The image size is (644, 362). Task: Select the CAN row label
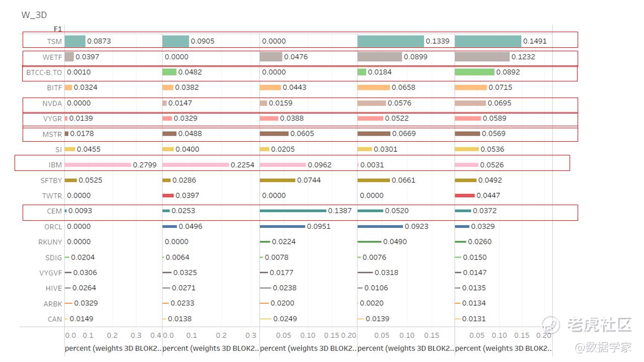click(x=55, y=319)
